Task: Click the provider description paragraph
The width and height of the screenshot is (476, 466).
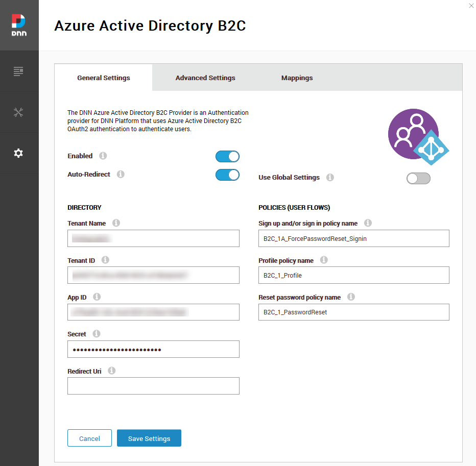Action: point(158,121)
